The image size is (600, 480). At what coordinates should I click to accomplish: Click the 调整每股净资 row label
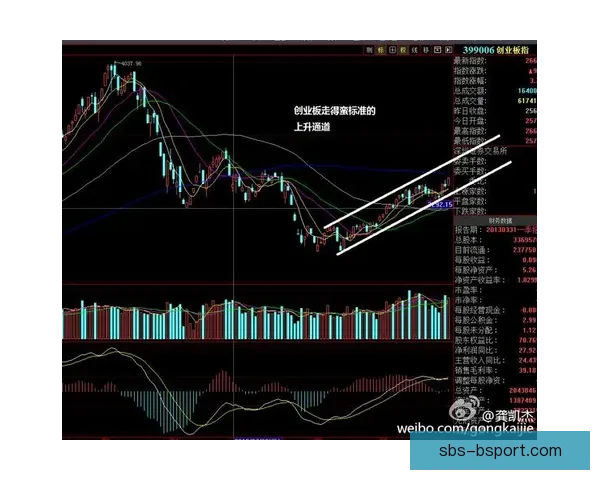click(479, 380)
